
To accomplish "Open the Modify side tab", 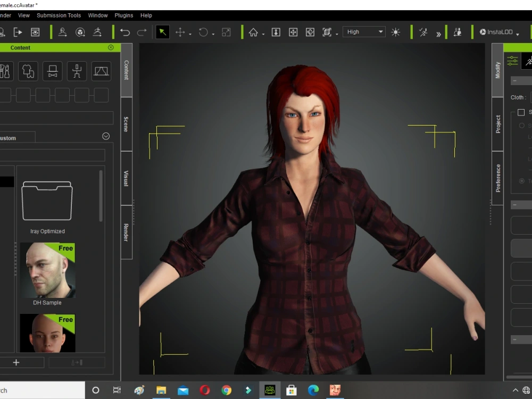I will (x=498, y=70).
